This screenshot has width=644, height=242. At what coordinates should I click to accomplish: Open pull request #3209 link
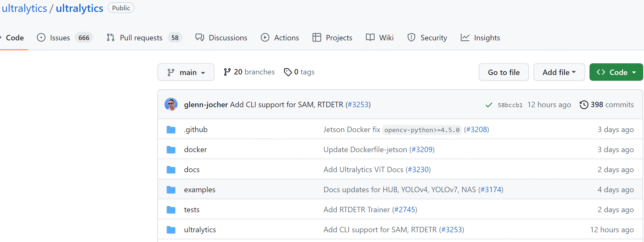coord(422,149)
